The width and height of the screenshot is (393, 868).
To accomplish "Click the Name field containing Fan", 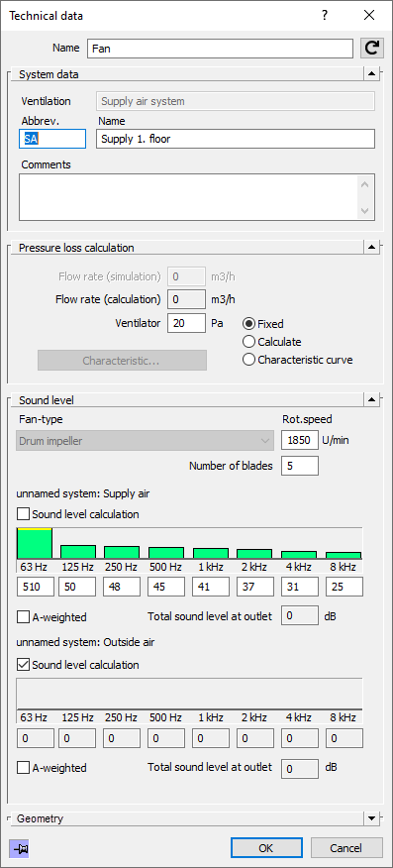I will click(220, 49).
